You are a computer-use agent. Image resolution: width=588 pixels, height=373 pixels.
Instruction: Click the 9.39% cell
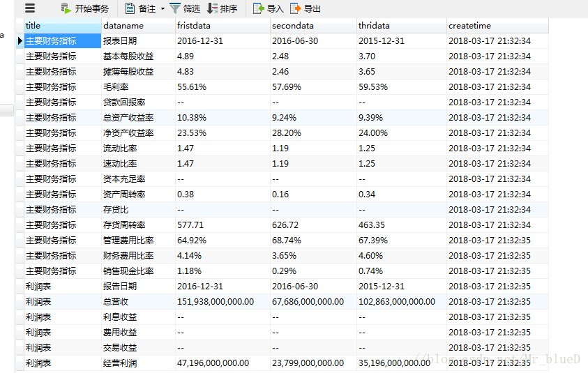[x=402, y=118]
